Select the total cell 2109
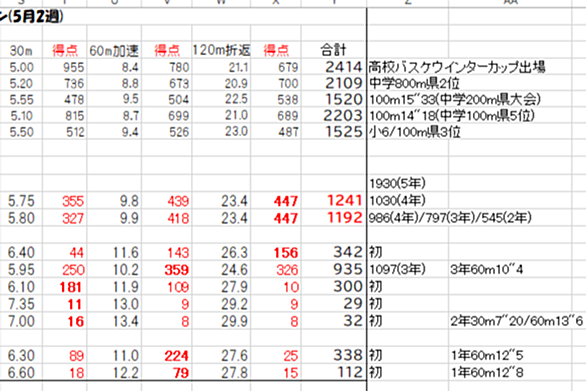Viewport: 586px width, 391px height. tap(344, 83)
